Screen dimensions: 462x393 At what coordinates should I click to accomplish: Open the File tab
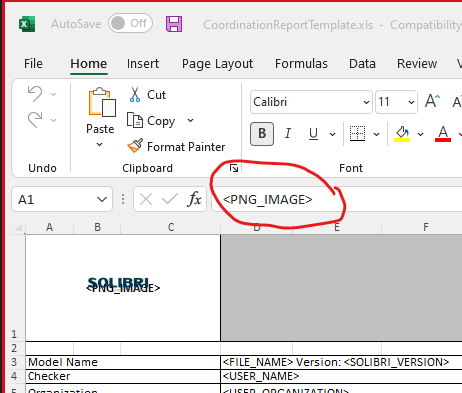[x=33, y=63]
